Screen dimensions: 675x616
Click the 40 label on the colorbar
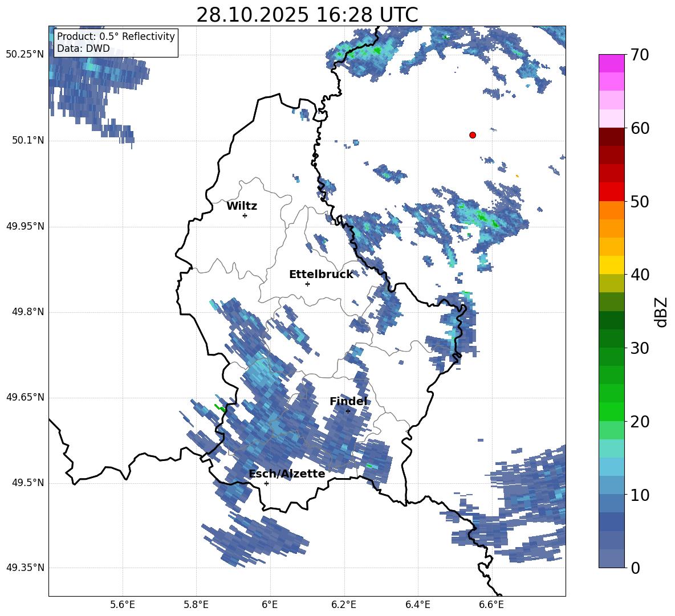click(640, 275)
